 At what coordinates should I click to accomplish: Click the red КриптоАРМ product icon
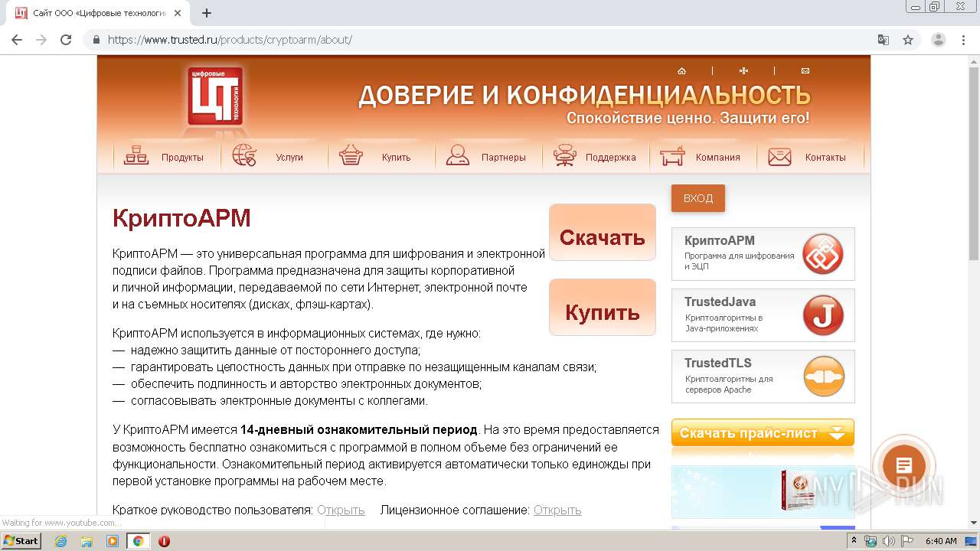tap(823, 254)
